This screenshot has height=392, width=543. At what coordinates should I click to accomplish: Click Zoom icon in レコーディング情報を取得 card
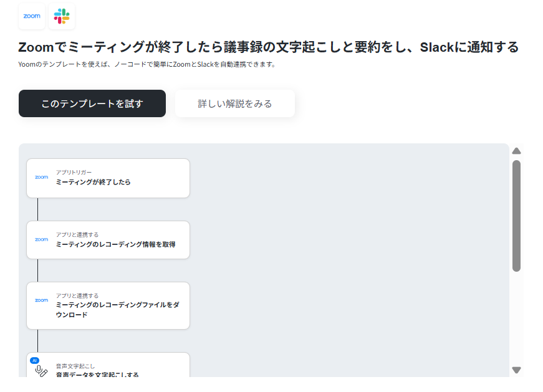42,240
